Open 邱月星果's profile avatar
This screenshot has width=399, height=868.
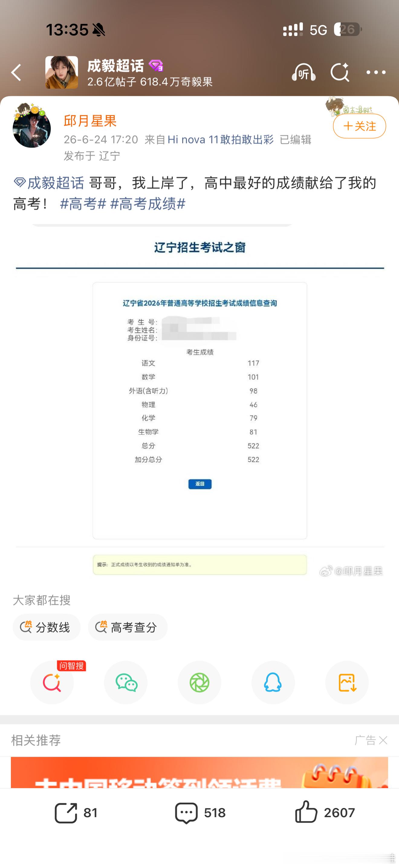(x=32, y=128)
